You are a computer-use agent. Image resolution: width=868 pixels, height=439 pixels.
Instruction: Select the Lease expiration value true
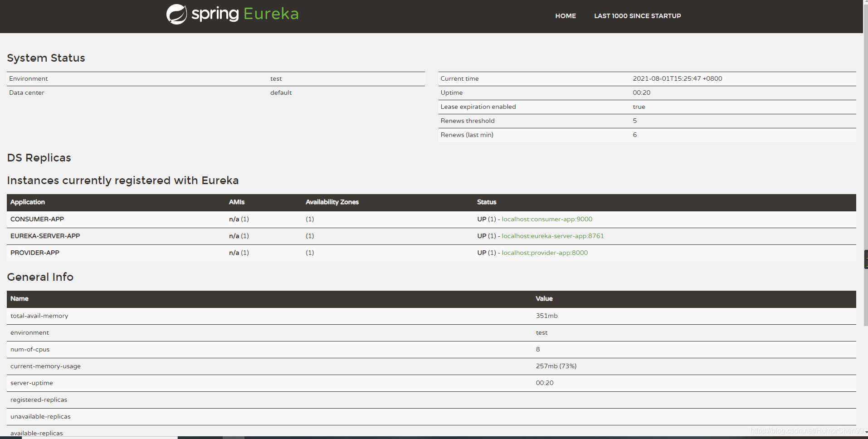(639, 107)
